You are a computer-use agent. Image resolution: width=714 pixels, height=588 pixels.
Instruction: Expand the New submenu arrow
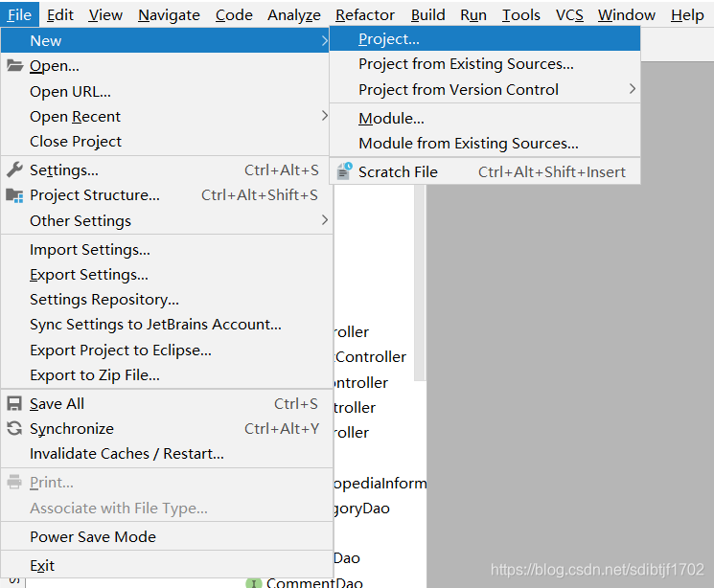[324, 40]
